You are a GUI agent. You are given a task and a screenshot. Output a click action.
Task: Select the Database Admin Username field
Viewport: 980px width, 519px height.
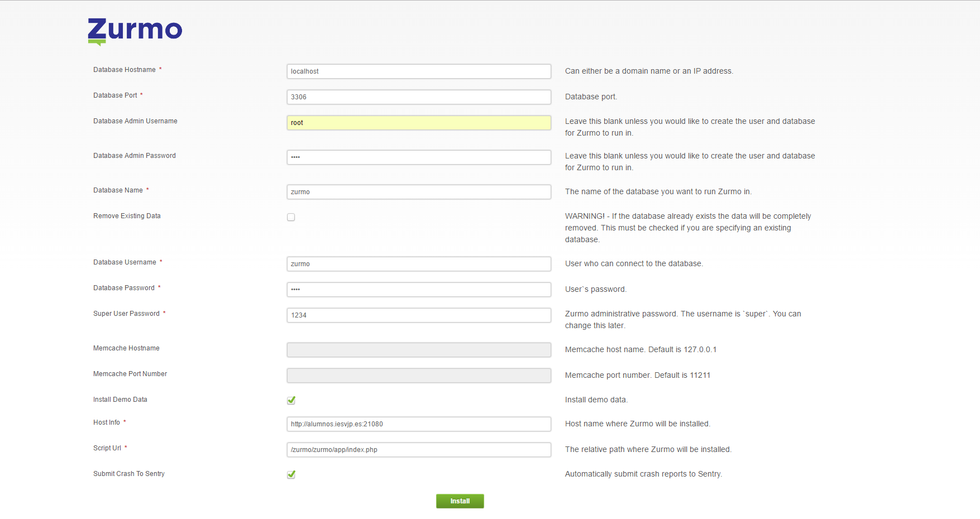pos(418,123)
